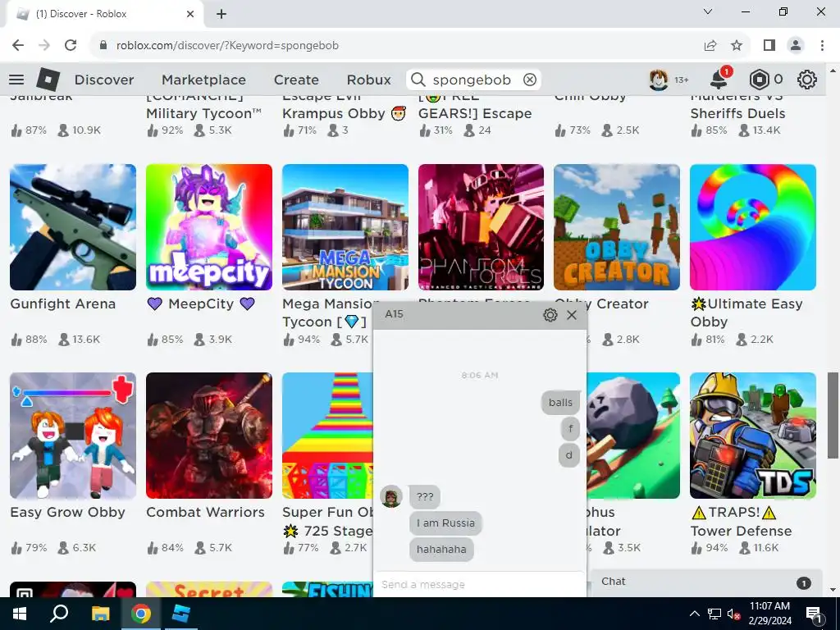Click the Easy Grow Obby title
840x630 pixels.
67,512
